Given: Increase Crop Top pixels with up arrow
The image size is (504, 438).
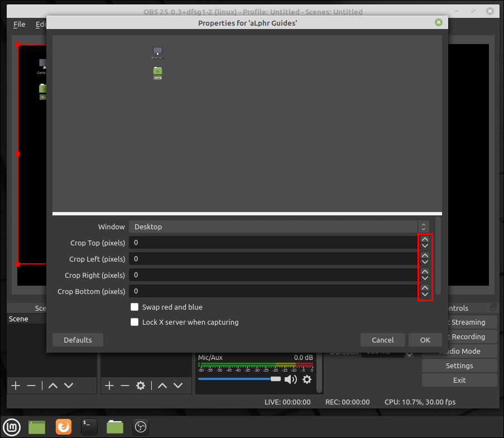Looking at the screenshot, I should pos(425,239).
